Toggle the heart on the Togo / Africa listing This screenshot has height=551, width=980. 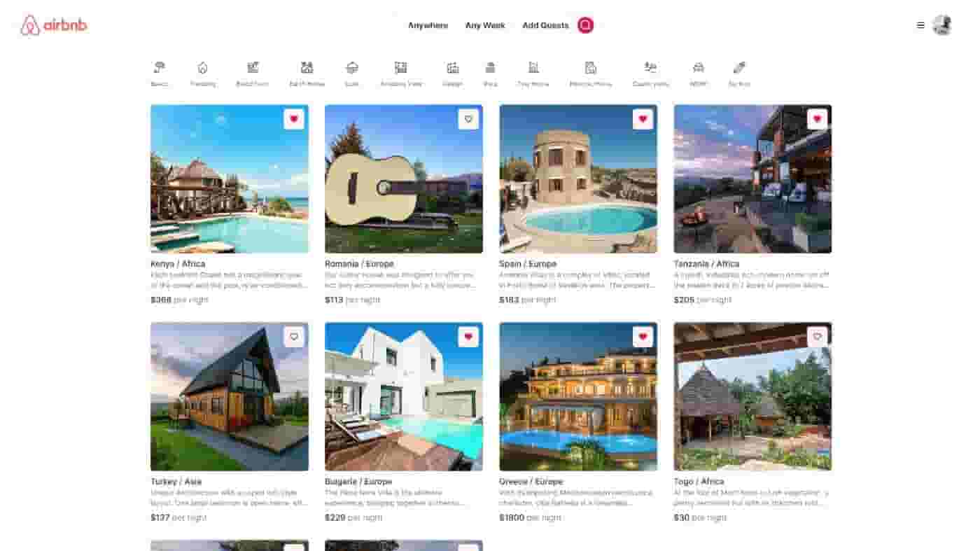pyautogui.click(x=817, y=337)
